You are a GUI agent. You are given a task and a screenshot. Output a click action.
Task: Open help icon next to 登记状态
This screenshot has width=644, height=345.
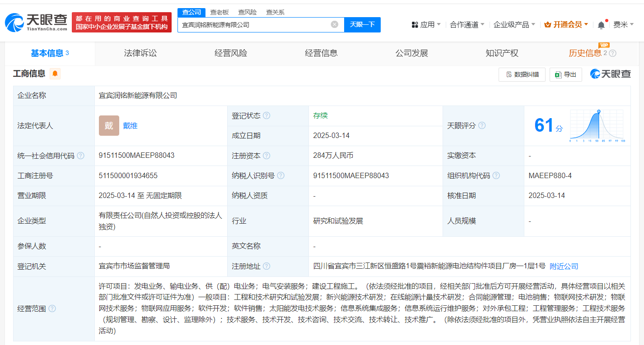point(266,115)
